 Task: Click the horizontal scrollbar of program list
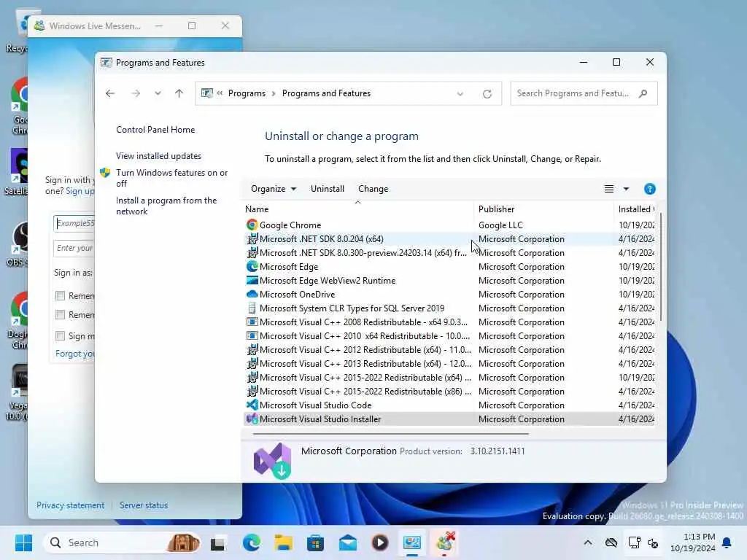pos(391,434)
